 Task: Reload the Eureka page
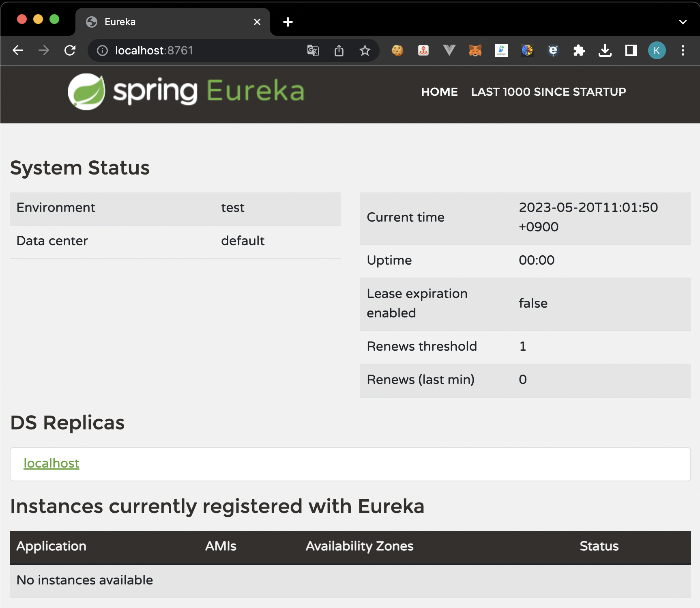pyautogui.click(x=70, y=50)
